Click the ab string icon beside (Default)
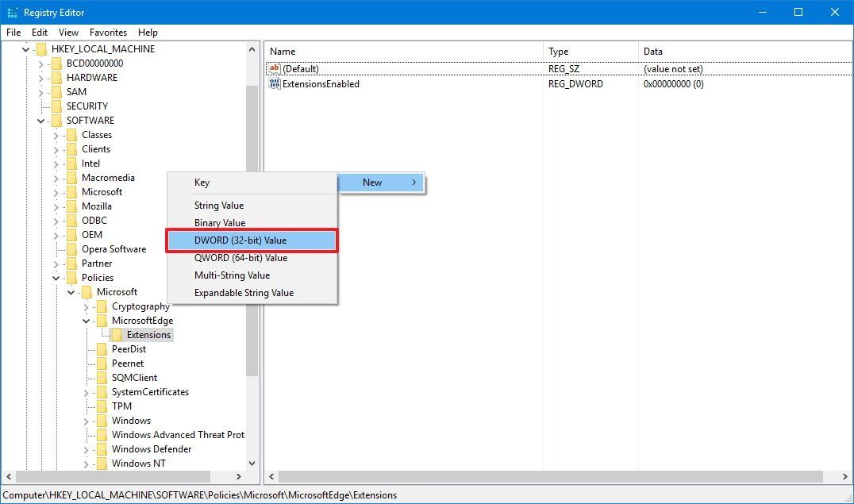854x504 pixels. pyautogui.click(x=273, y=68)
